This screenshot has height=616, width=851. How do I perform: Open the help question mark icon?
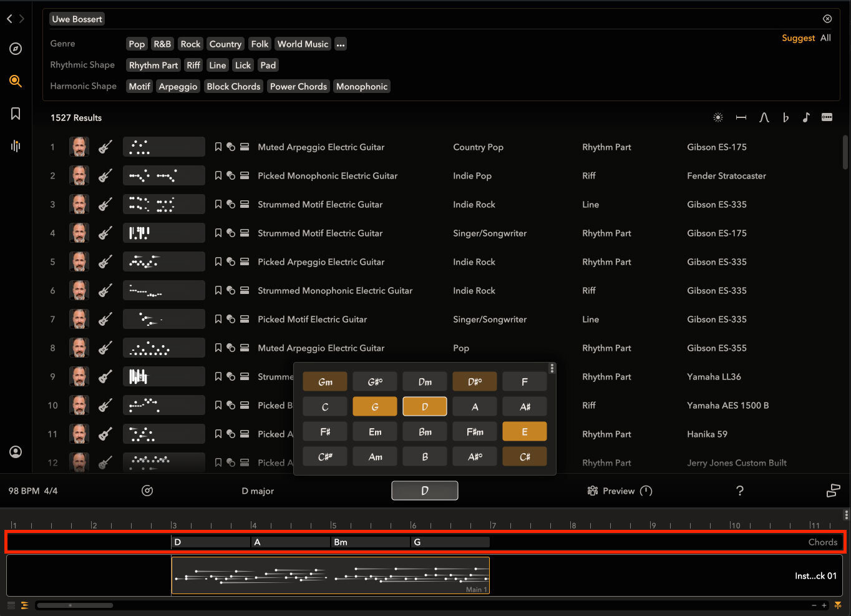click(739, 491)
